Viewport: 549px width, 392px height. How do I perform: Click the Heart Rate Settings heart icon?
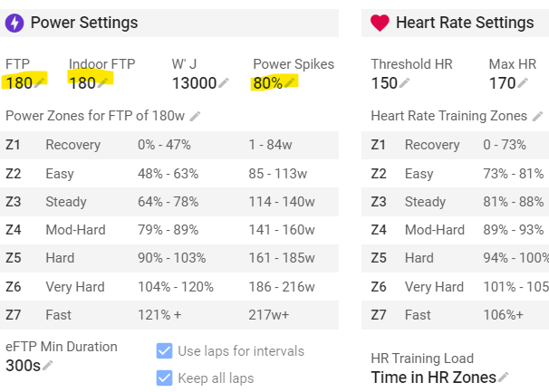[x=380, y=23]
